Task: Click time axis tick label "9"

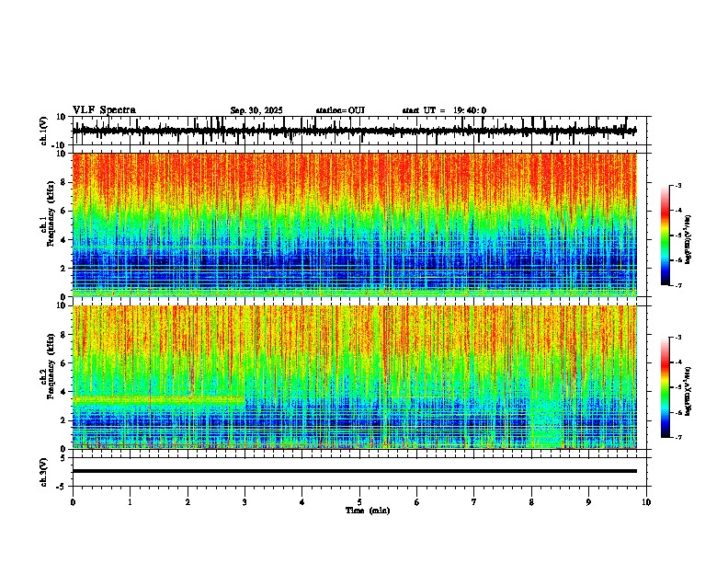Action: [x=588, y=502]
